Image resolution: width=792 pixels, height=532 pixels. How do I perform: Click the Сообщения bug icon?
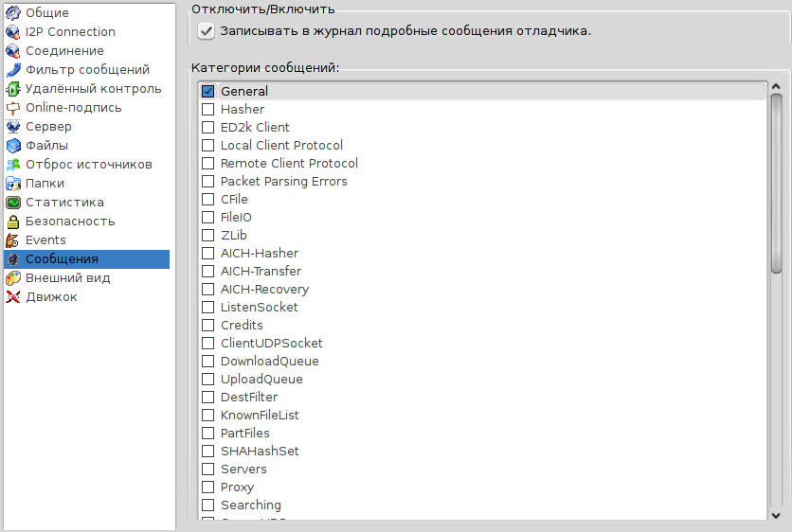pos(13,259)
